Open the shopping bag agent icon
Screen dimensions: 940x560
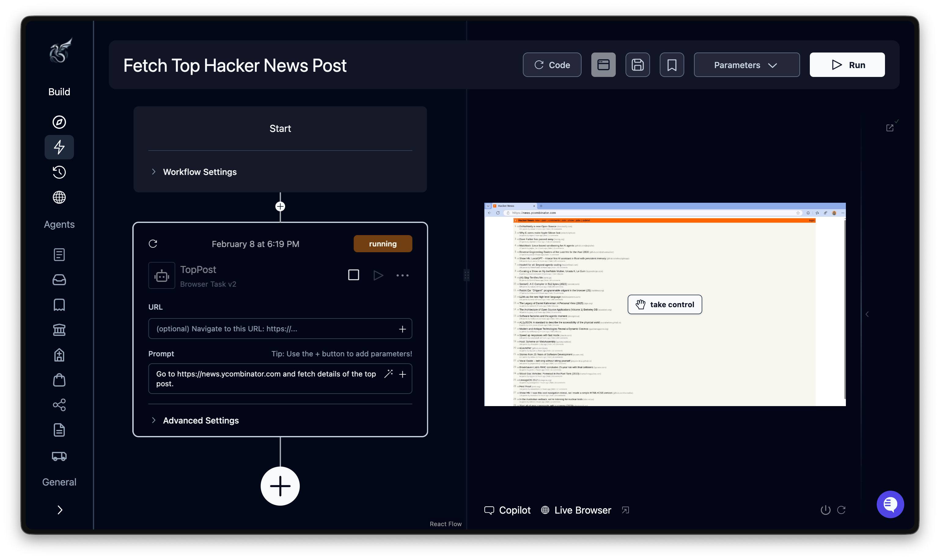click(x=59, y=380)
